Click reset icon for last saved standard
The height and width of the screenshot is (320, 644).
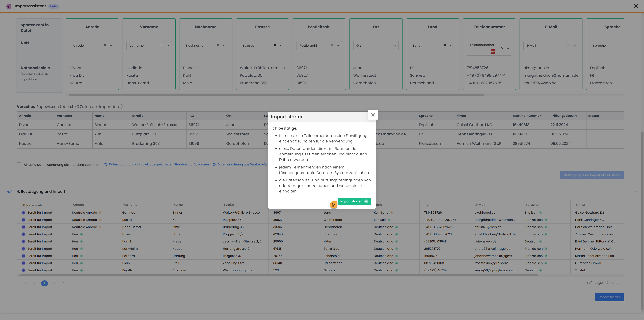coord(105,164)
